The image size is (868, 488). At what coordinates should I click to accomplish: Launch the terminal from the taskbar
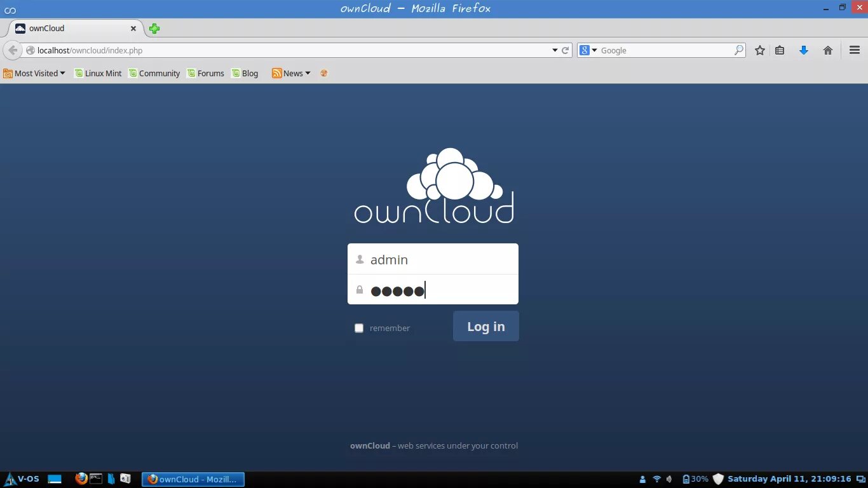coord(96,478)
